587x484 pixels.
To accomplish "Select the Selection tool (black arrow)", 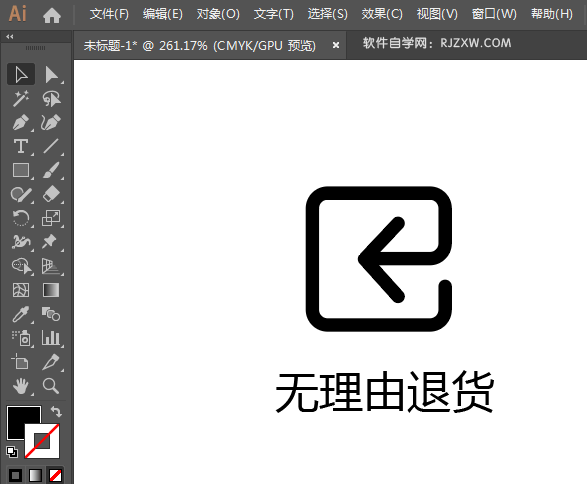I will [21, 74].
